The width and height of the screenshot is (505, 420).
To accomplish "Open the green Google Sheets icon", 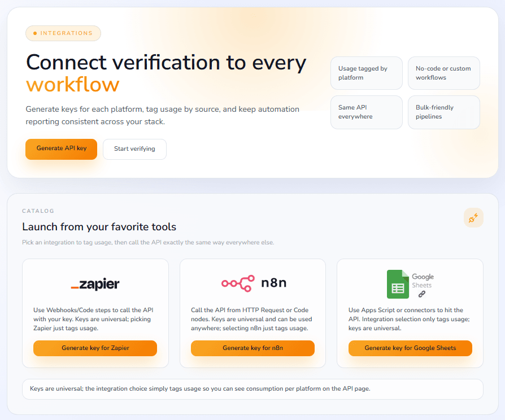I will (398, 284).
